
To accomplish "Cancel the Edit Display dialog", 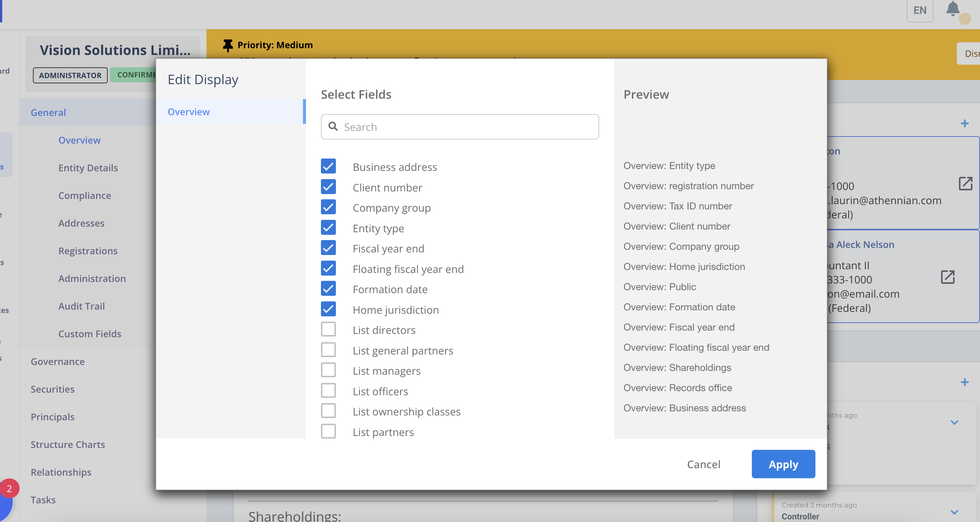I will [704, 464].
